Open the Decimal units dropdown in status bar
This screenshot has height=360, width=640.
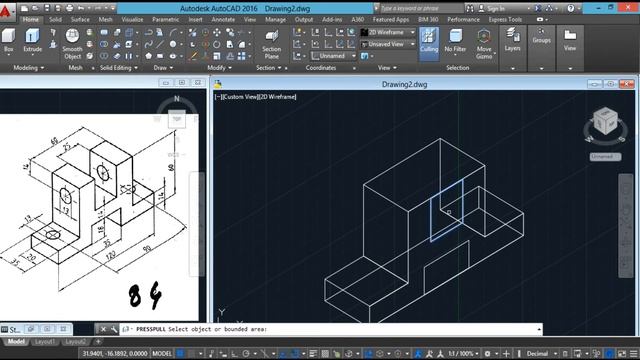[542, 353]
